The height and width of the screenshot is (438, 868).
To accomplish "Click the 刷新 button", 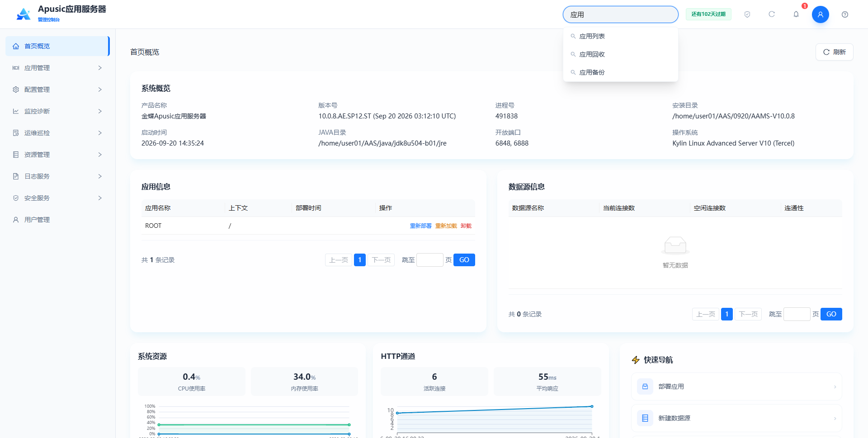I will click(834, 52).
